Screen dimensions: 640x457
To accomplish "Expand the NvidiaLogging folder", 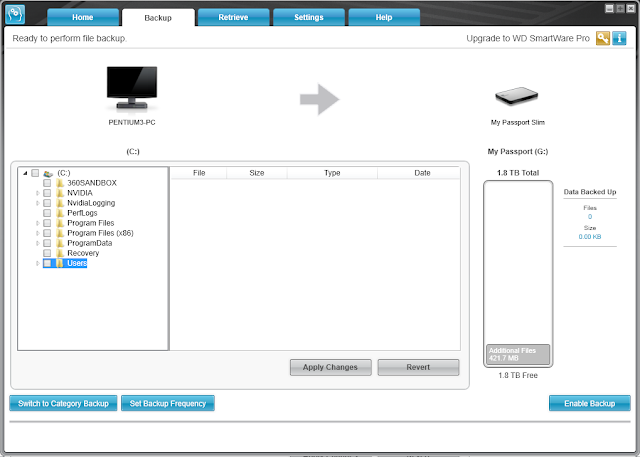I will [38, 203].
